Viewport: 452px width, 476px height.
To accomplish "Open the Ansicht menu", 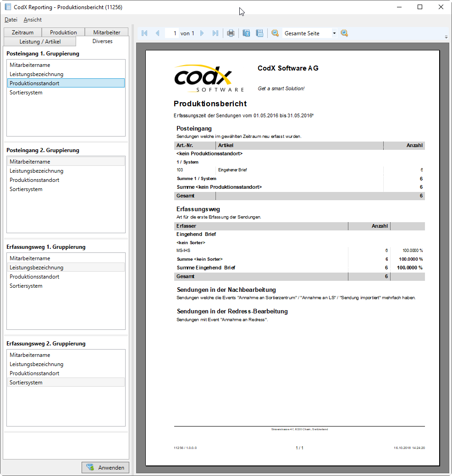I will point(33,20).
